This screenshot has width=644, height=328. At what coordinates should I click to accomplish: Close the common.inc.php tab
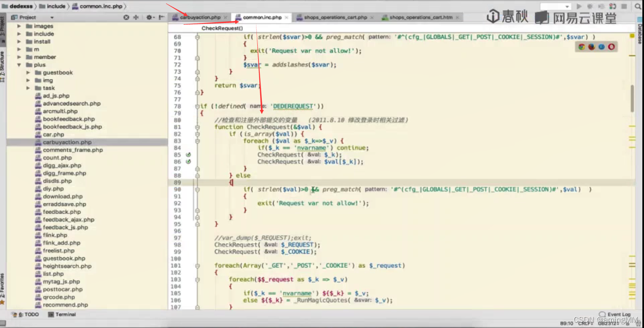pyautogui.click(x=286, y=17)
